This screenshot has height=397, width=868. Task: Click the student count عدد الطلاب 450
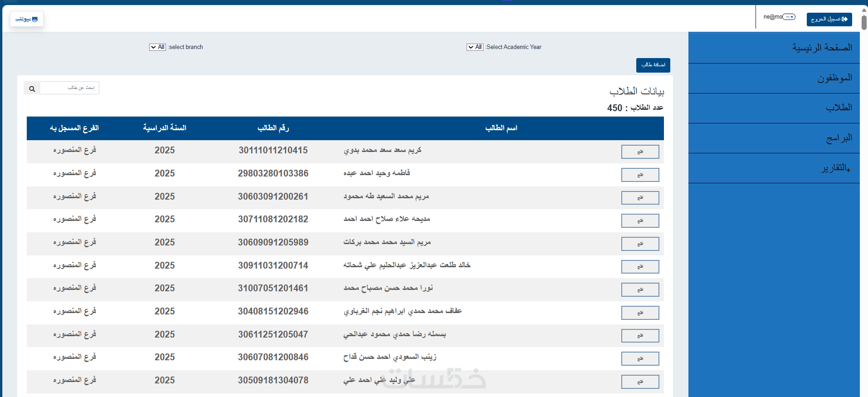coord(635,108)
